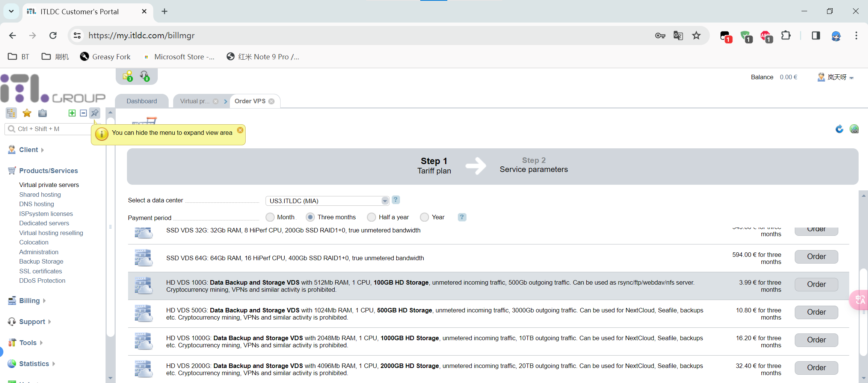Order the HD VDS 100G plan
The height and width of the screenshot is (383, 868).
click(x=816, y=285)
